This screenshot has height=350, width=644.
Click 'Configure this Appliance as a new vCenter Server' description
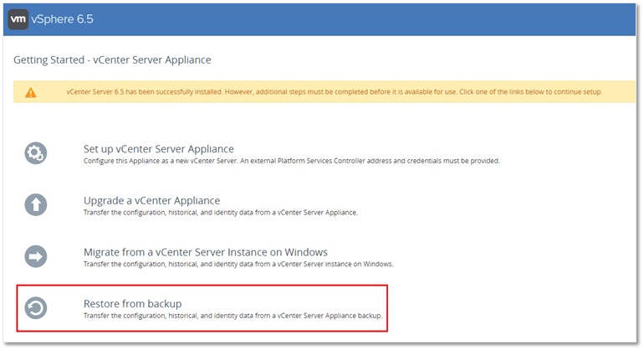pos(292,161)
